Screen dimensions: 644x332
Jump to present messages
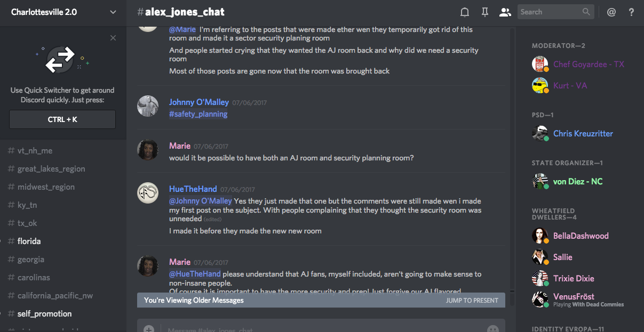pyautogui.click(x=472, y=300)
